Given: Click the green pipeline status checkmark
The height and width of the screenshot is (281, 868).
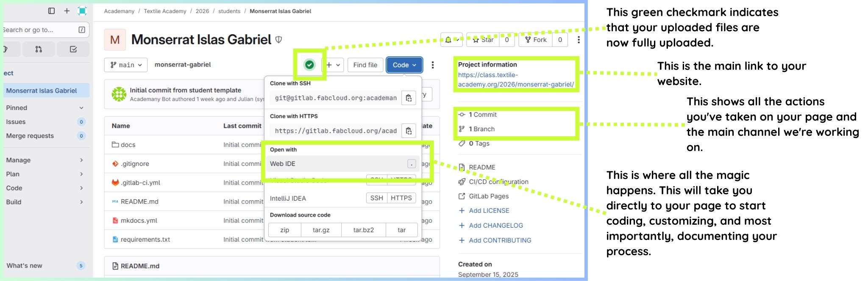Looking at the screenshot, I should click(x=309, y=65).
